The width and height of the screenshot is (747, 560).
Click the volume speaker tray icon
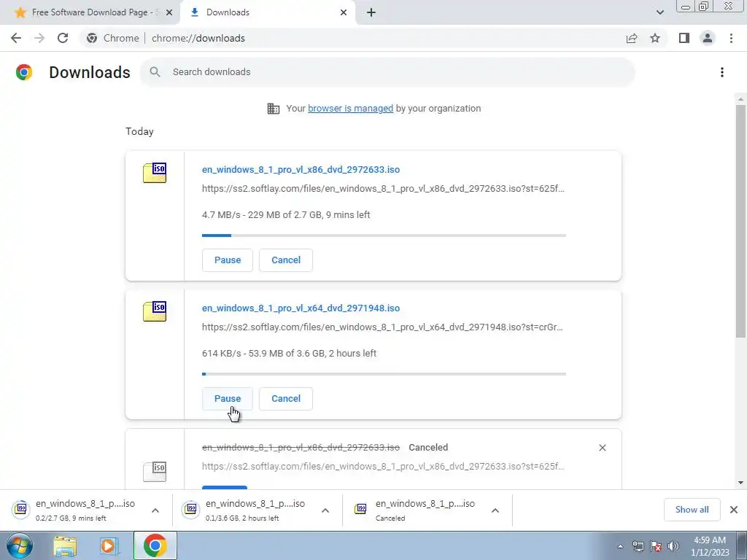tap(673, 545)
